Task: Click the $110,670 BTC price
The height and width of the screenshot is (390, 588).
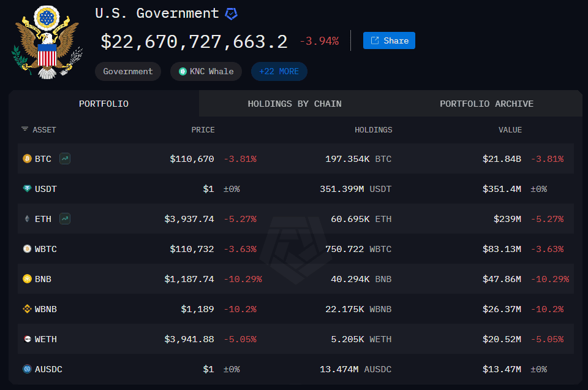Action: pyautogui.click(x=192, y=159)
